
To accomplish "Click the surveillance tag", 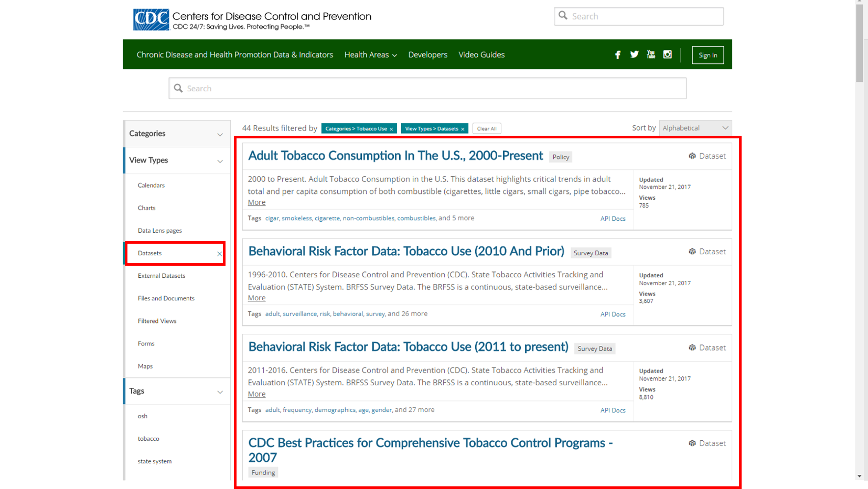I will (299, 313).
